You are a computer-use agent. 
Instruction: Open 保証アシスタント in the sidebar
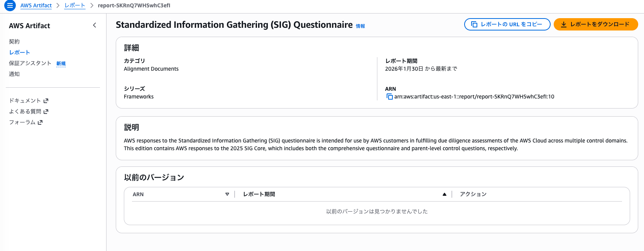tap(30, 63)
